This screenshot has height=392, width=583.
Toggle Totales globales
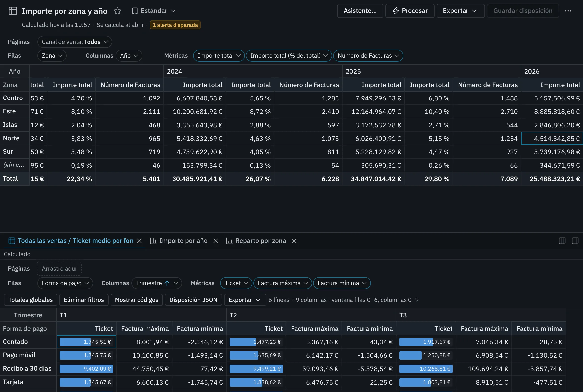point(31,300)
